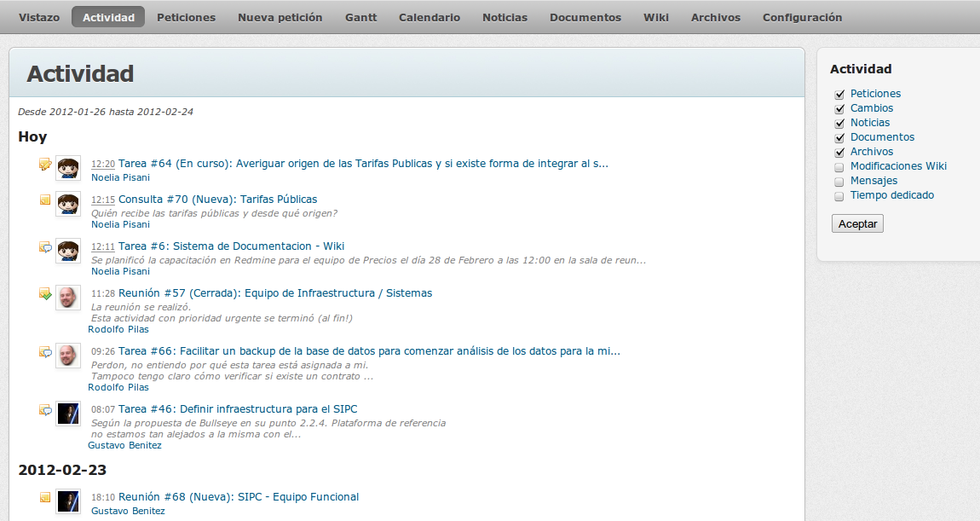This screenshot has height=521, width=980.
Task: Uncheck the Archivos checkbox
Action: (x=839, y=152)
